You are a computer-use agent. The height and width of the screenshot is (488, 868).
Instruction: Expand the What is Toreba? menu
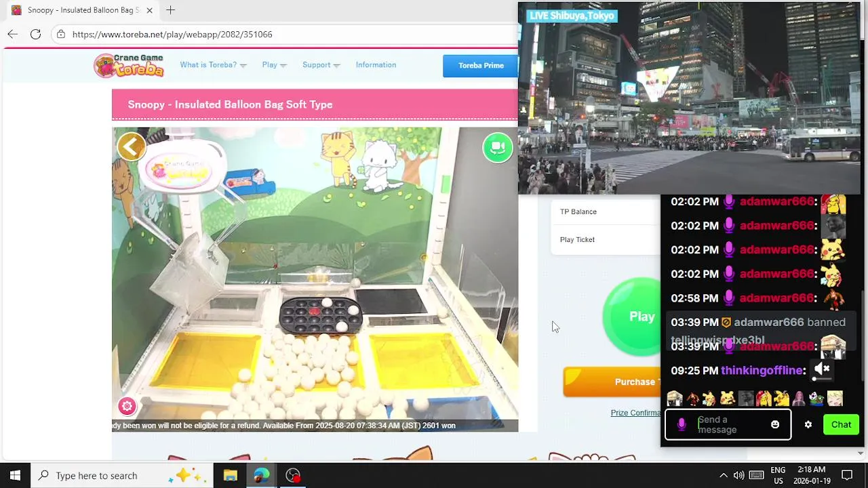(x=213, y=65)
